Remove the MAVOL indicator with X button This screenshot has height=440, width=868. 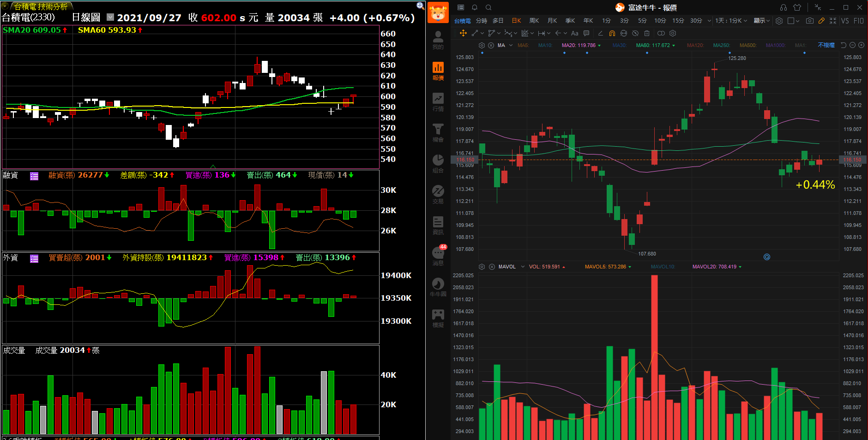coord(492,267)
